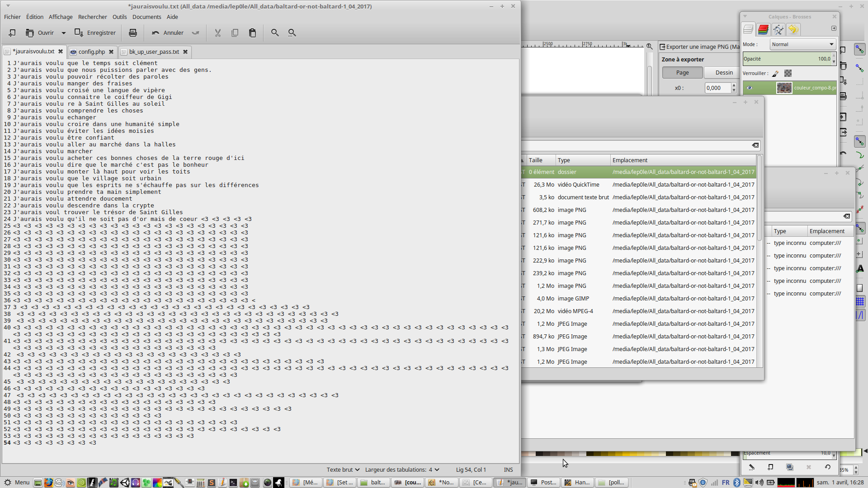The height and width of the screenshot is (488, 868).
Task: Toggle lock alpha channel checkerboard
Action: point(788,73)
